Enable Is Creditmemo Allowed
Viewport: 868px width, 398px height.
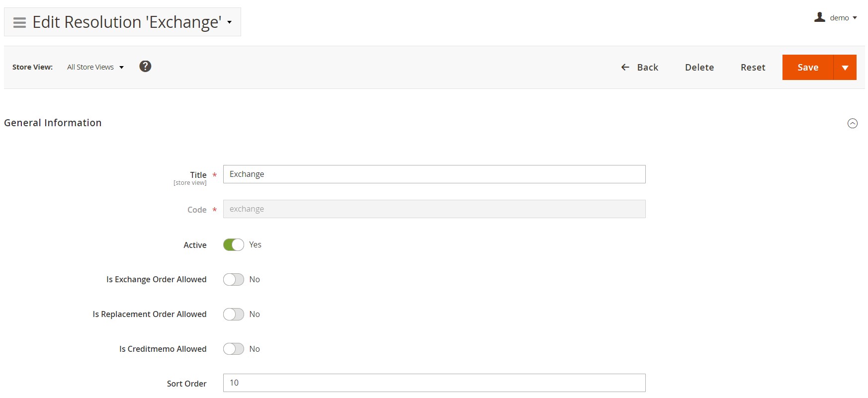(x=234, y=349)
